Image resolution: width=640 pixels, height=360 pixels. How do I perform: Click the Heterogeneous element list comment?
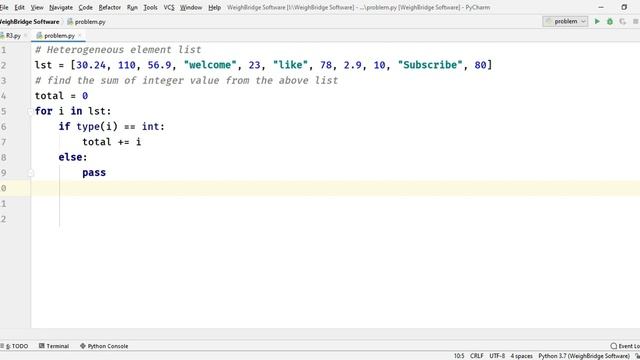point(118,50)
